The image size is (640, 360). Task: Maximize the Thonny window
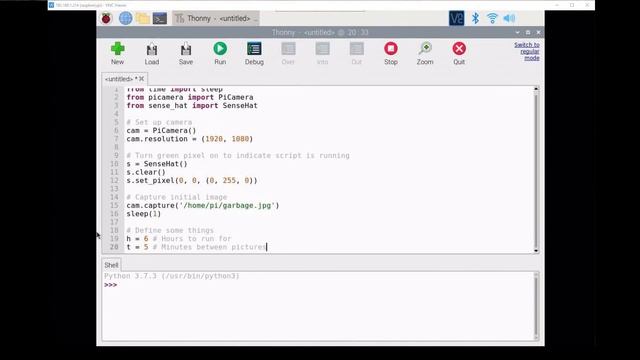click(528, 32)
